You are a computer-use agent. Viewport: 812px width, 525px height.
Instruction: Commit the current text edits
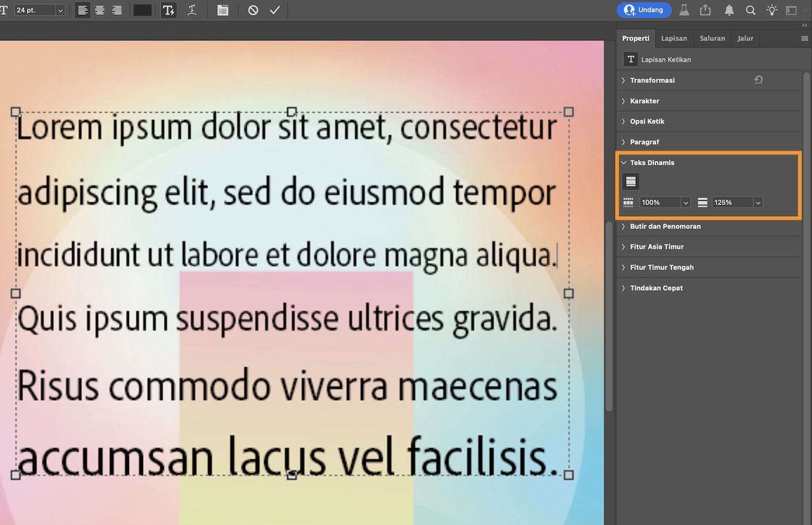[275, 10]
